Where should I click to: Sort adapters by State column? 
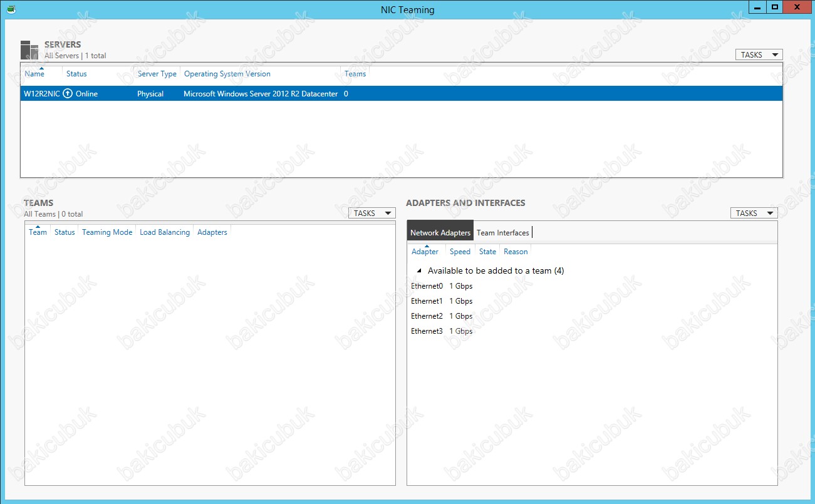[487, 252]
